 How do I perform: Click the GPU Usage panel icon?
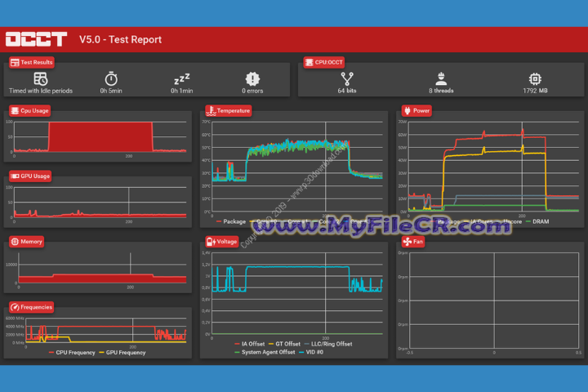coord(15,176)
